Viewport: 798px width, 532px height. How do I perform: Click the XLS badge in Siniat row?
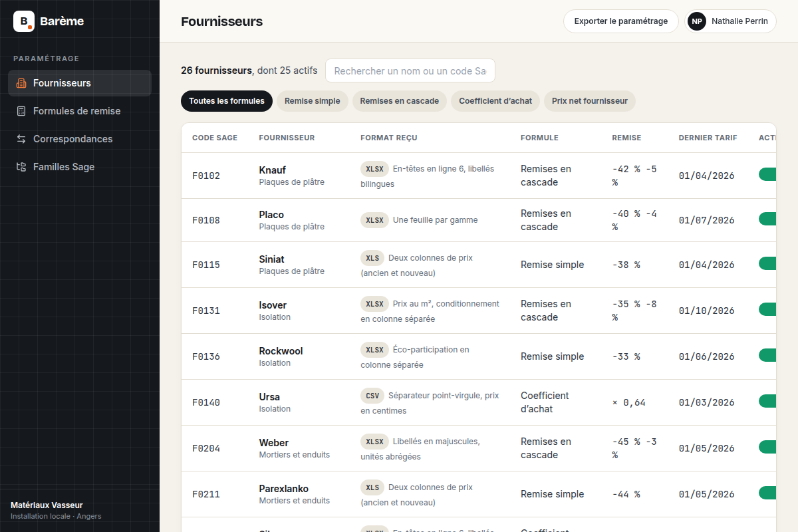click(372, 258)
